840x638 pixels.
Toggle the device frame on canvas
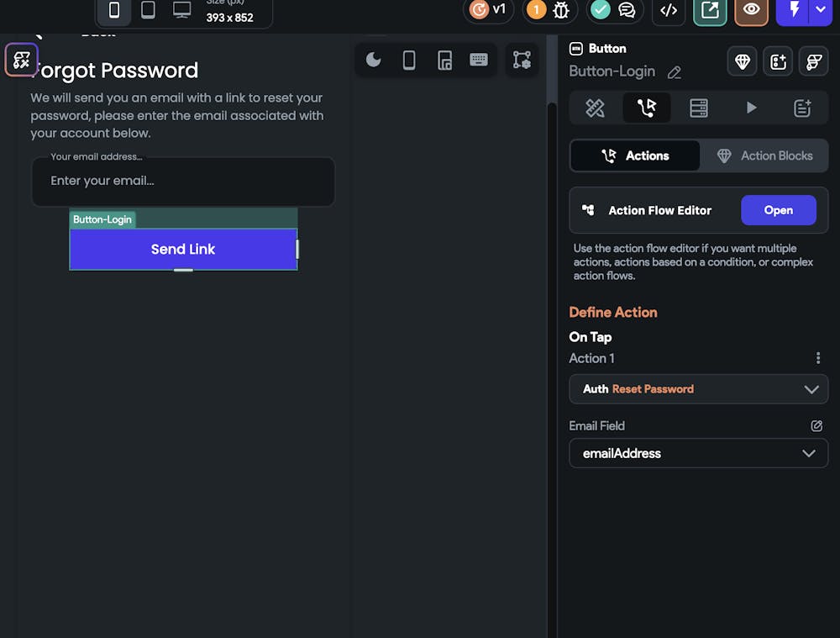coord(409,60)
